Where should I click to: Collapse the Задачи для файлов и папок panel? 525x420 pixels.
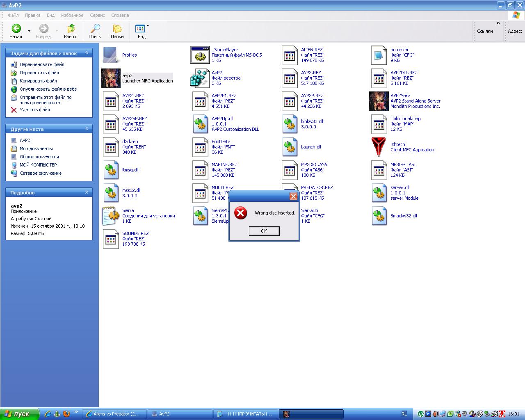(87, 53)
